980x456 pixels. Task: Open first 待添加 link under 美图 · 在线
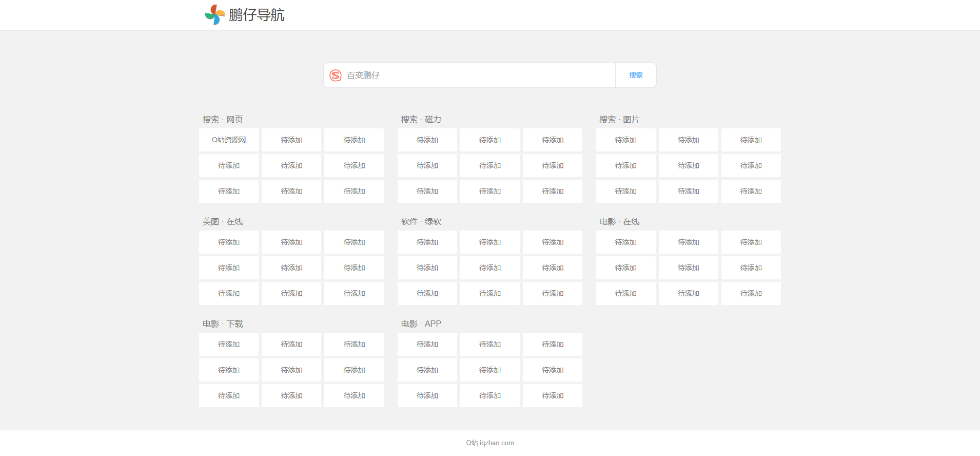[x=229, y=242]
